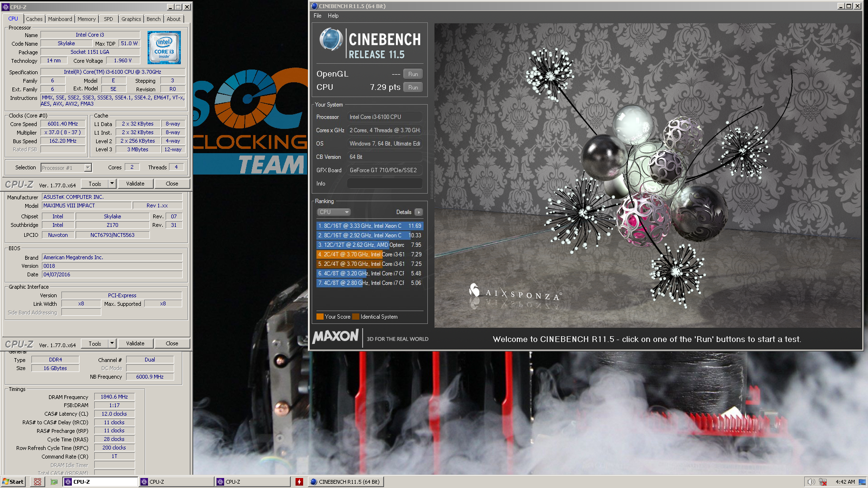Click the brown Identical System legend swatch
868x488 pixels.
coord(355,317)
